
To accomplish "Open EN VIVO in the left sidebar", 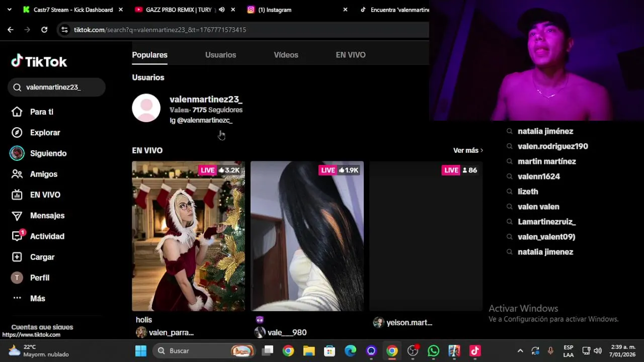I will (x=36, y=195).
